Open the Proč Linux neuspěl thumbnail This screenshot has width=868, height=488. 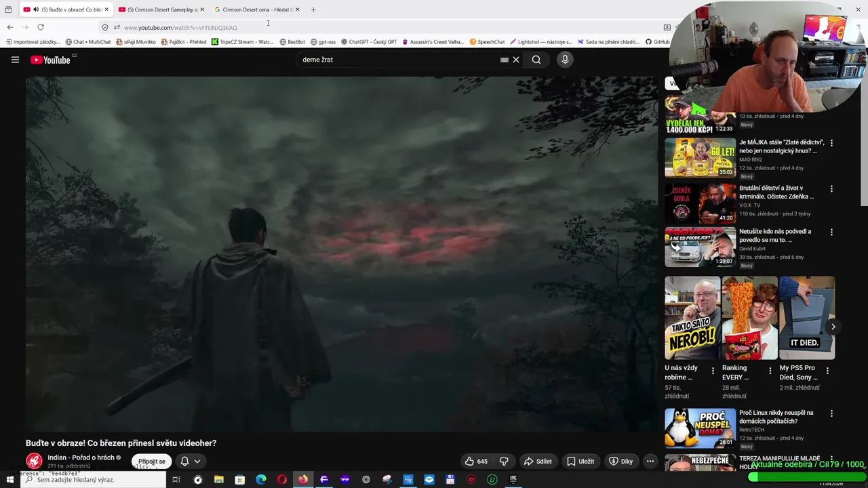point(700,428)
